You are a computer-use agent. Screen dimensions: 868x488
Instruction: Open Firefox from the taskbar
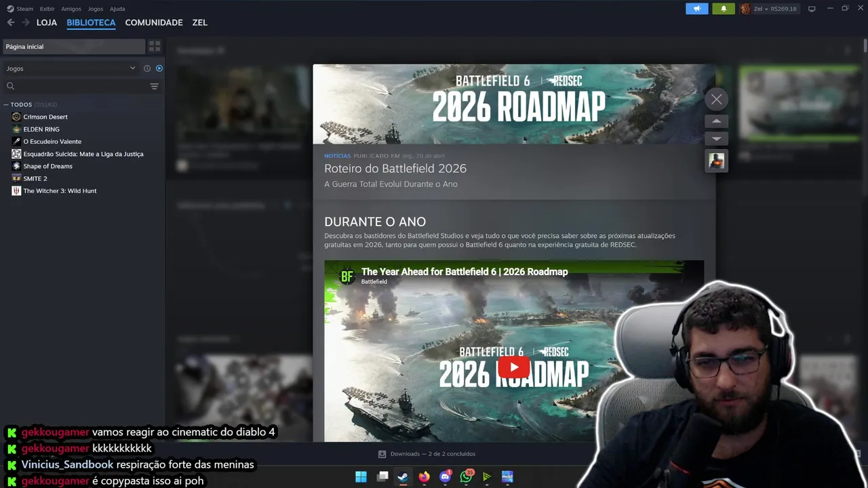(424, 477)
